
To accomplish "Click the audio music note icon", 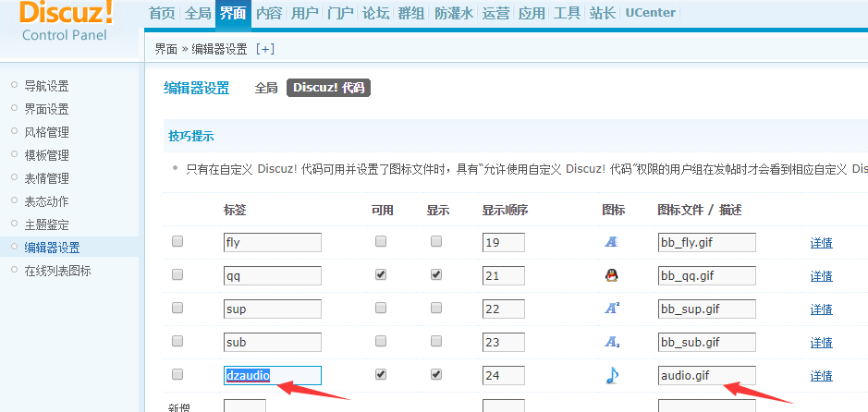I will 611,375.
